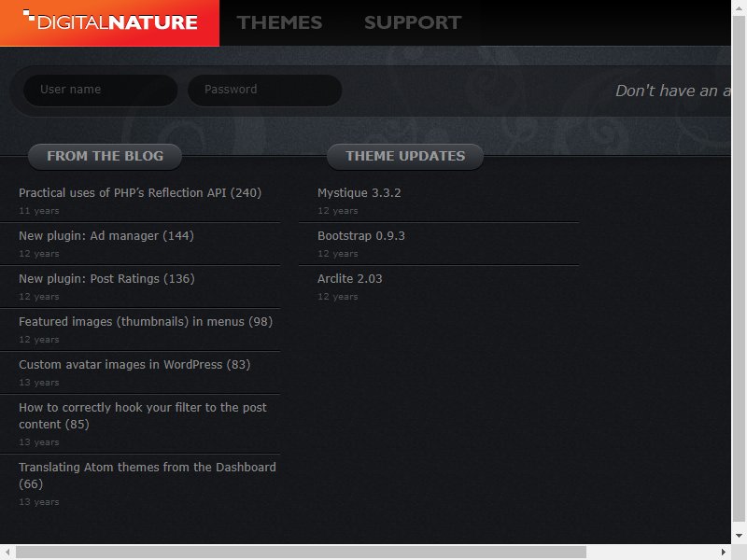Click the vertical scrollbar up arrow
The width and height of the screenshot is (747, 560).
coord(739,7)
